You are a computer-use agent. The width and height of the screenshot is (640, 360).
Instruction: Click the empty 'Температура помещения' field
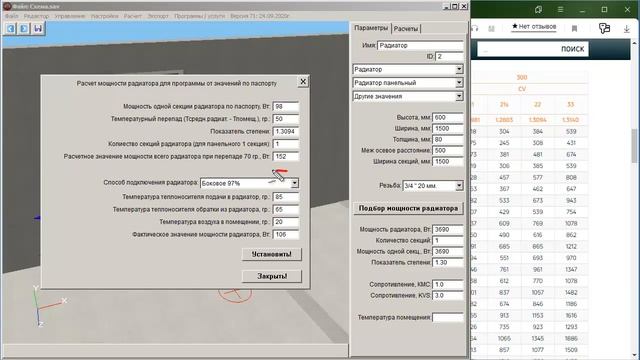pyautogui.click(x=448, y=318)
